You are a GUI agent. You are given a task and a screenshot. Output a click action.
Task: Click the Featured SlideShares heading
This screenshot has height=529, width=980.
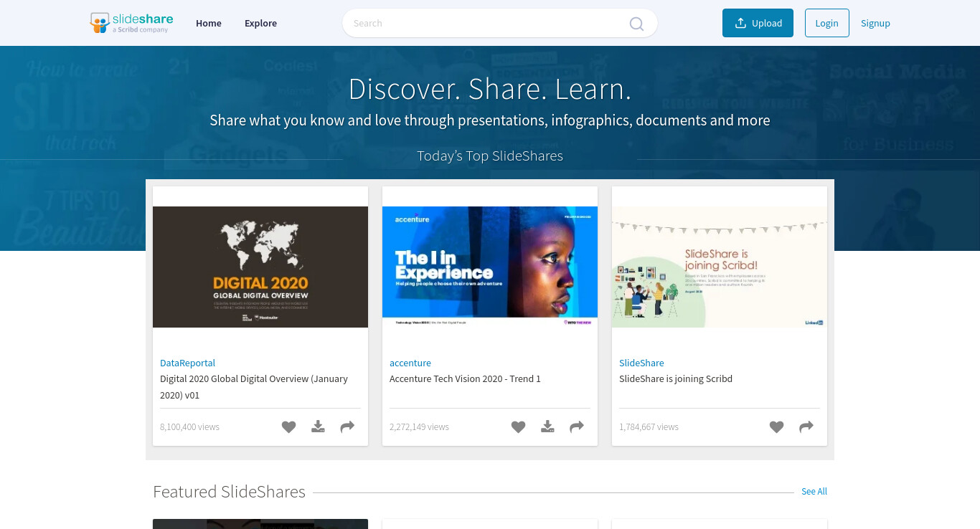point(229,492)
